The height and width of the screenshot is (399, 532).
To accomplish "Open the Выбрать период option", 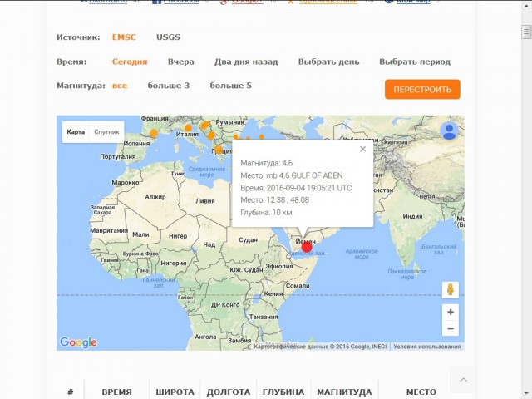I will click(x=415, y=62).
